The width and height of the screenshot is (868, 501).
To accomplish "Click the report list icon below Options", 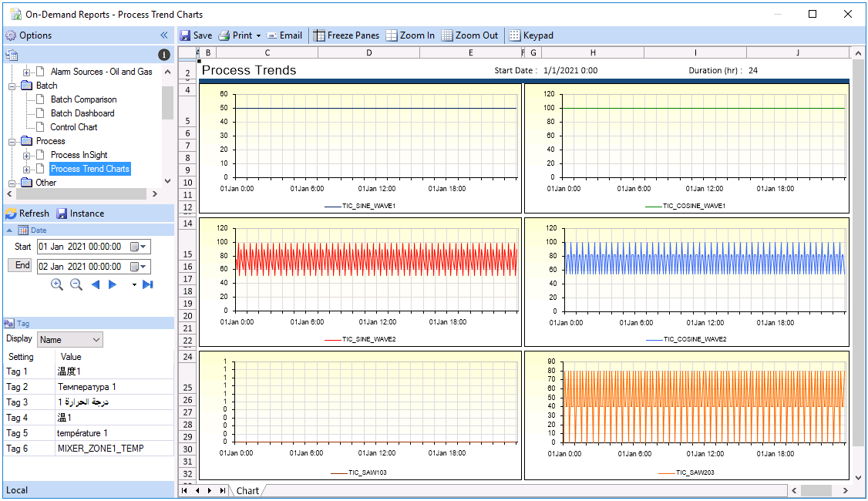I will [12, 55].
